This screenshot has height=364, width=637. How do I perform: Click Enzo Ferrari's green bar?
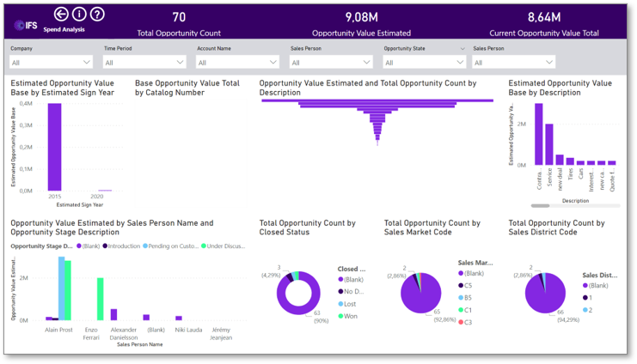point(100,299)
